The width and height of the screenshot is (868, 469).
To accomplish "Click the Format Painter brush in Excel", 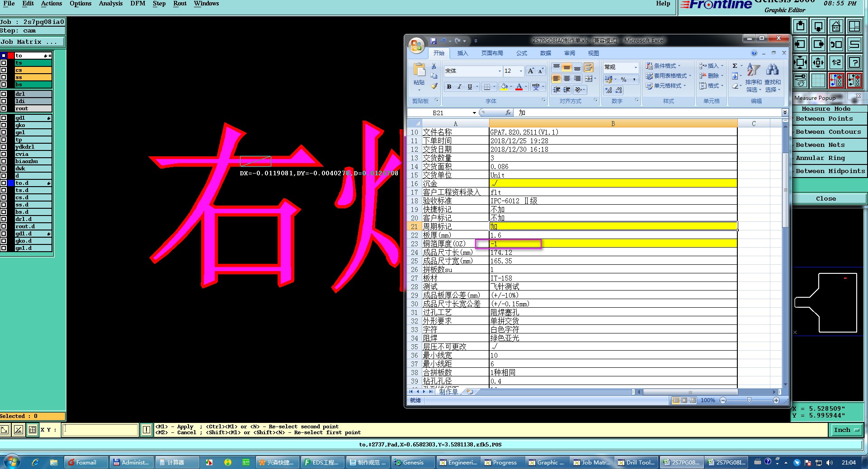I will click(x=434, y=86).
